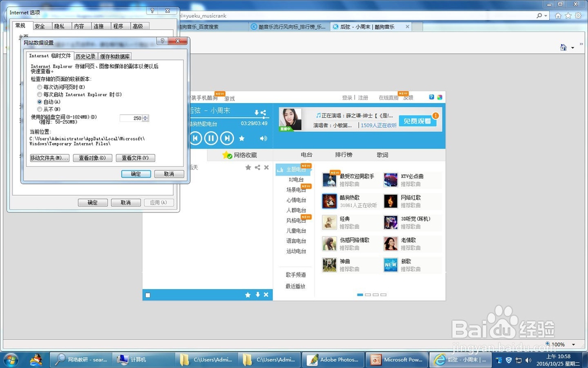Select 每次访问网页时 radio option
588x368 pixels.
[x=39, y=87]
